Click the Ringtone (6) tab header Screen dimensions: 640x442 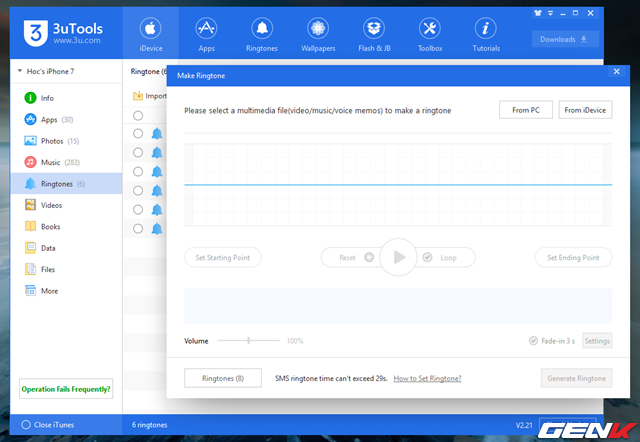click(x=148, y=71)
